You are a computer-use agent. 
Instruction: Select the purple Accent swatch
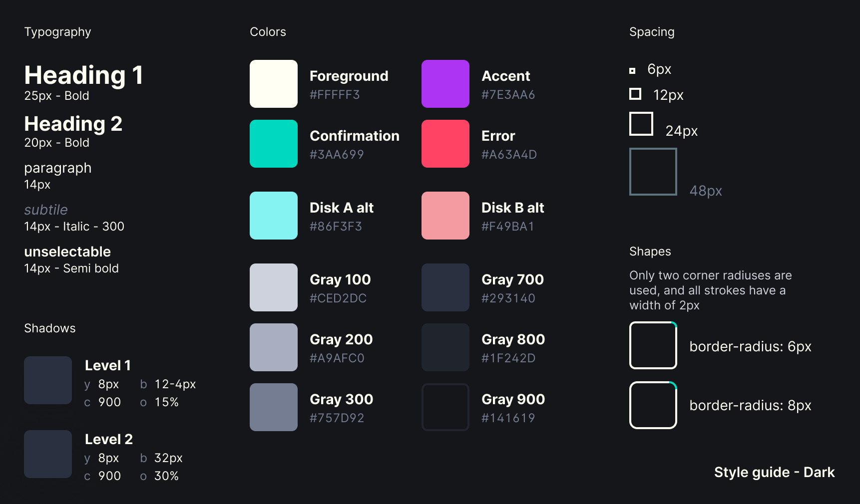445,84
